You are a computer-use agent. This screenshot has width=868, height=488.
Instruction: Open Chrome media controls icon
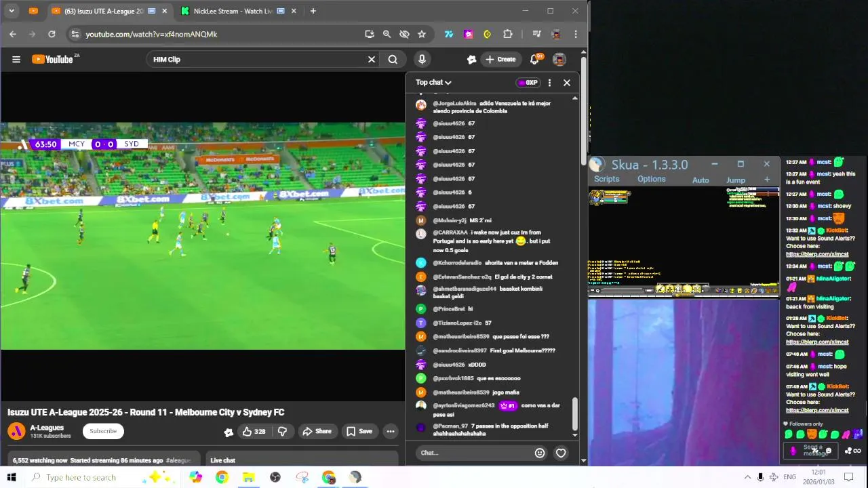(536, 34)
